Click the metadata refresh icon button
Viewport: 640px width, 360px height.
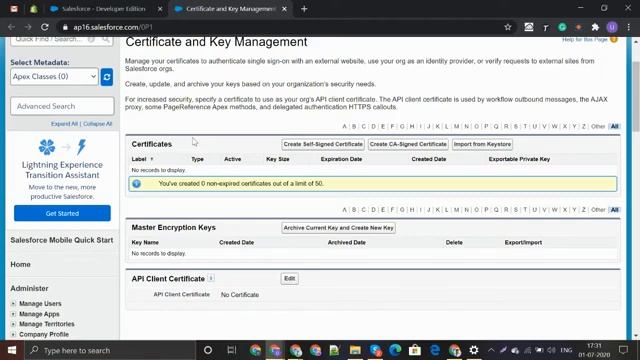[x=107, y=77]
